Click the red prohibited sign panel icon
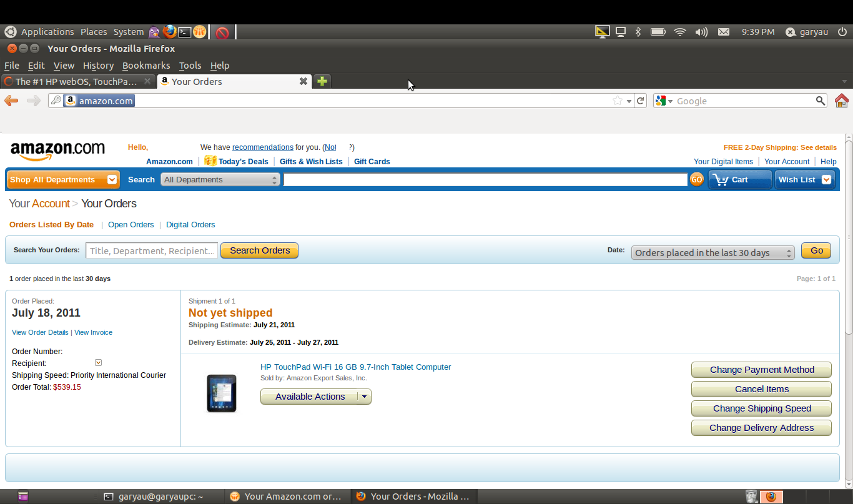This screenshot has width=853, height=504. click(x=222, y=32)
